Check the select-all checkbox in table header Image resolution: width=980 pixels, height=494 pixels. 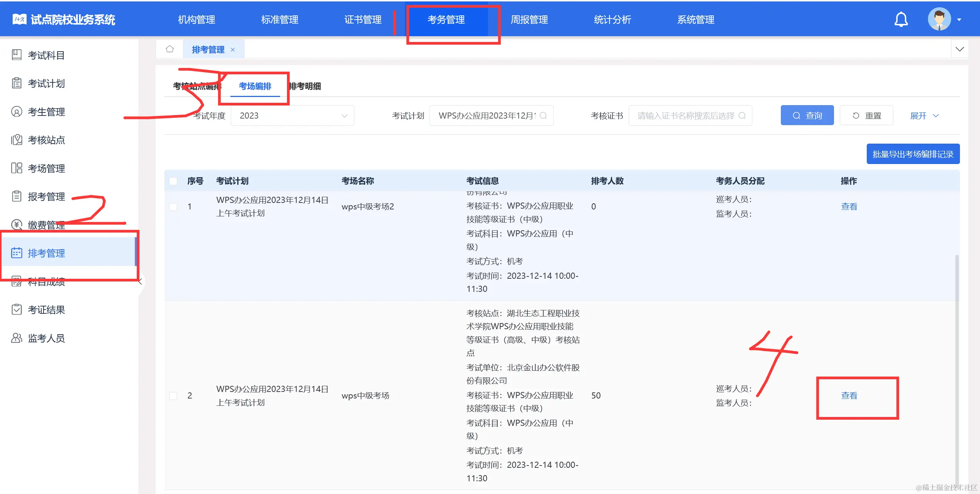coord(173,181)
